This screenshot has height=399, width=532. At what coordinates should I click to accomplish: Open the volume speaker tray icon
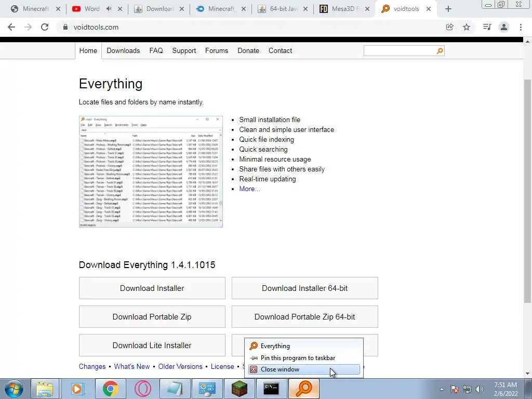[x=480, y=389]
